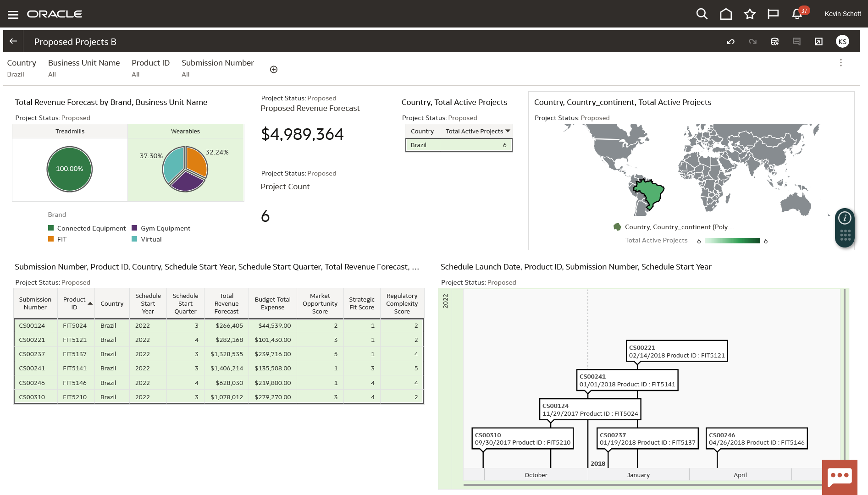Image resolution: width=868 pixels, height=495 pixels.
Task: Open the search icon
Action: [x=702, y=14]
